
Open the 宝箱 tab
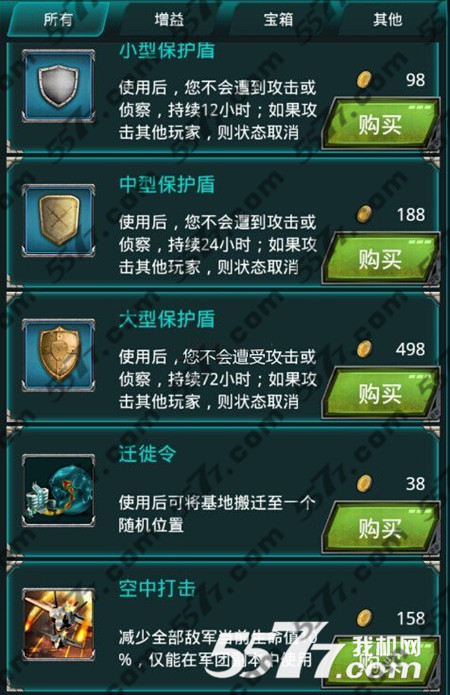(278, 19)
